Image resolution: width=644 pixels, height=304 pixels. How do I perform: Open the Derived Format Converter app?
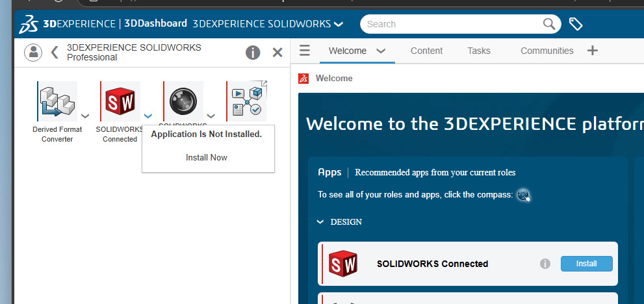point(57,101)
